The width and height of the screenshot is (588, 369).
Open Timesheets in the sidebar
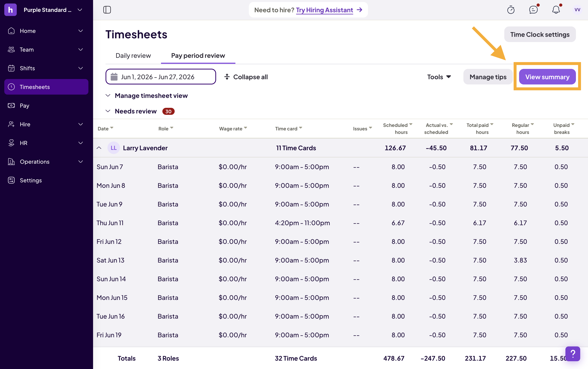46,87
